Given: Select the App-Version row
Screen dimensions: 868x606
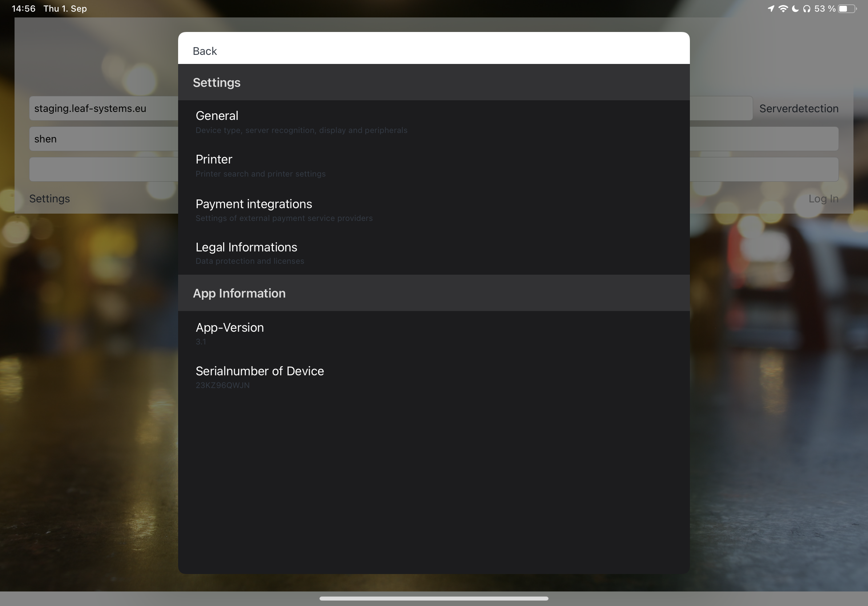Looking at the screenshot, I should [x=229, y=328].
